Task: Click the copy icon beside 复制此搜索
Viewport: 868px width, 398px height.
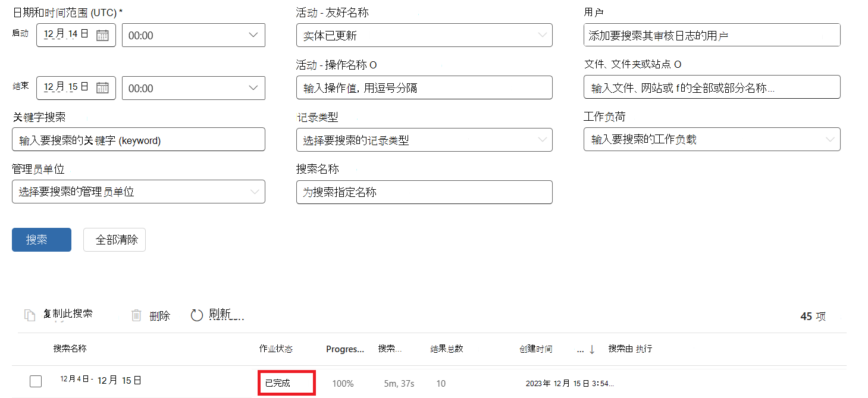Action: (30, 315)
